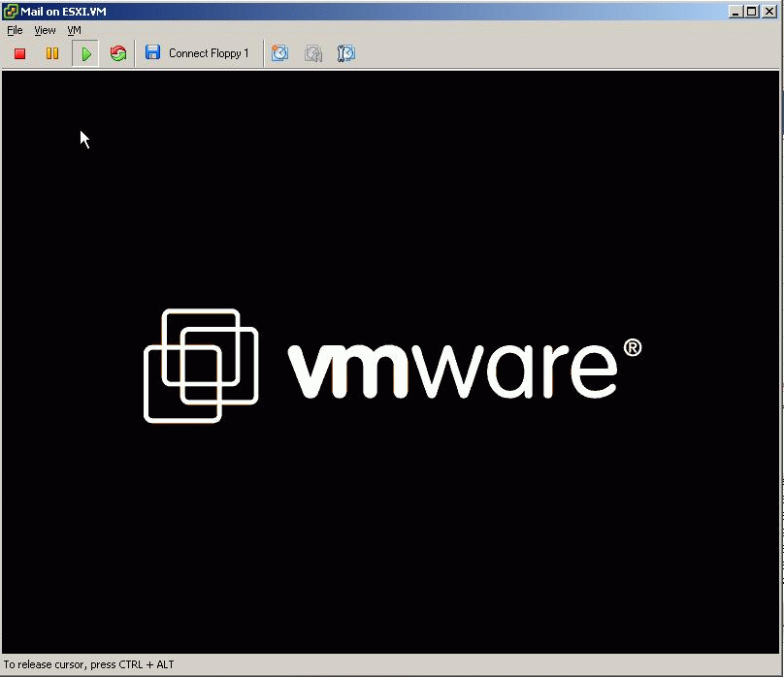Viewport: 784px width, 677px height.
Task: Click the VMware console icon in title bar
Action: coord(10,11)
